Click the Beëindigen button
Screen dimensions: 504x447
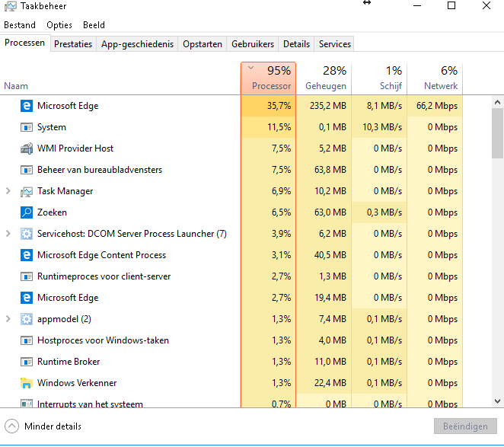[465, 426]
